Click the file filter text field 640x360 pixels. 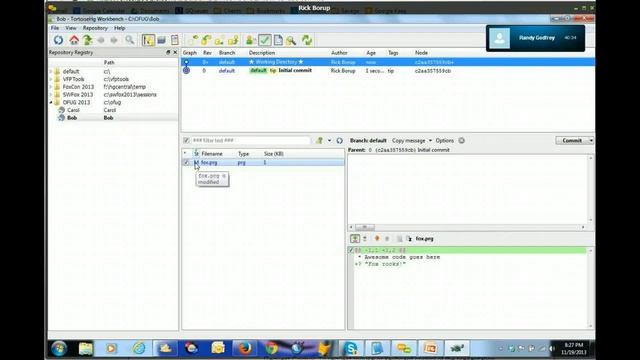(x=251, y=140)
